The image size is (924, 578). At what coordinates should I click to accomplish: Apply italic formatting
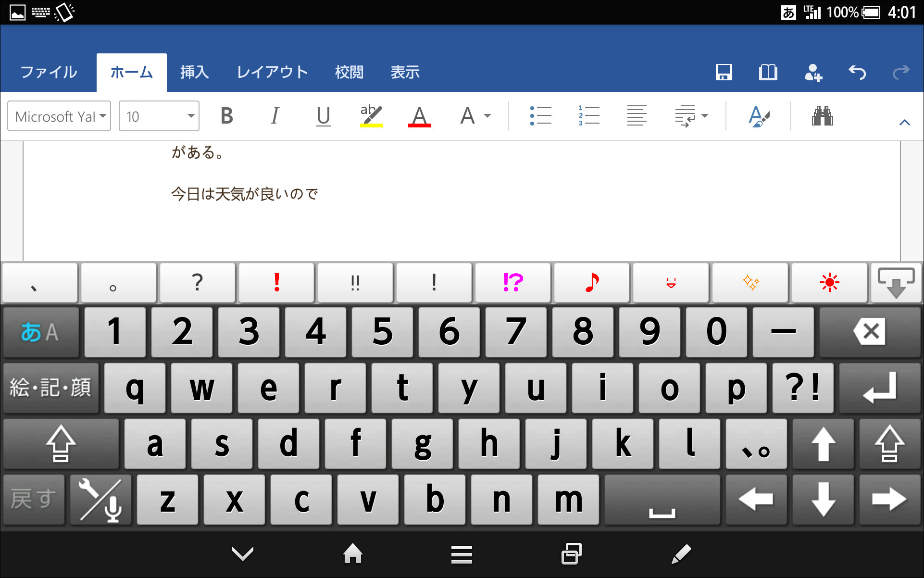click(275, 115)
